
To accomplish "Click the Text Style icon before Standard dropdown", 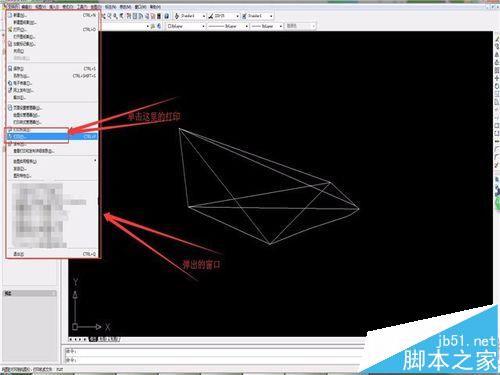I will (177, 16).
